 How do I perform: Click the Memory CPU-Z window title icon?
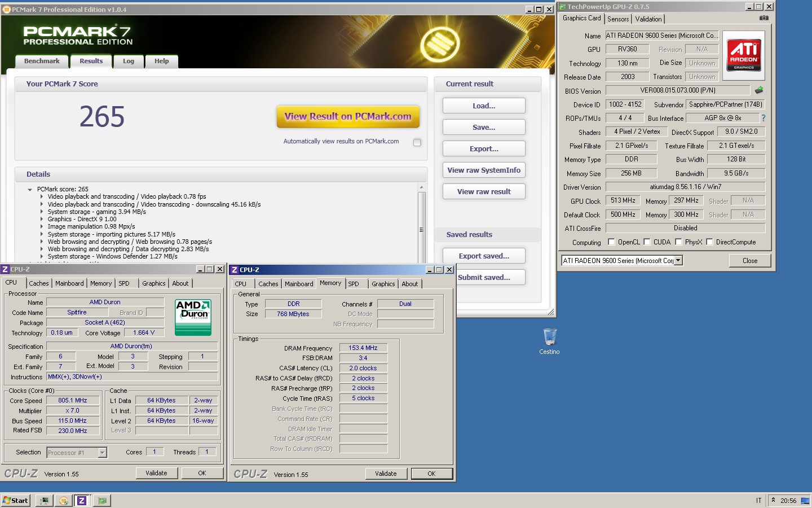tap(235, 270)
